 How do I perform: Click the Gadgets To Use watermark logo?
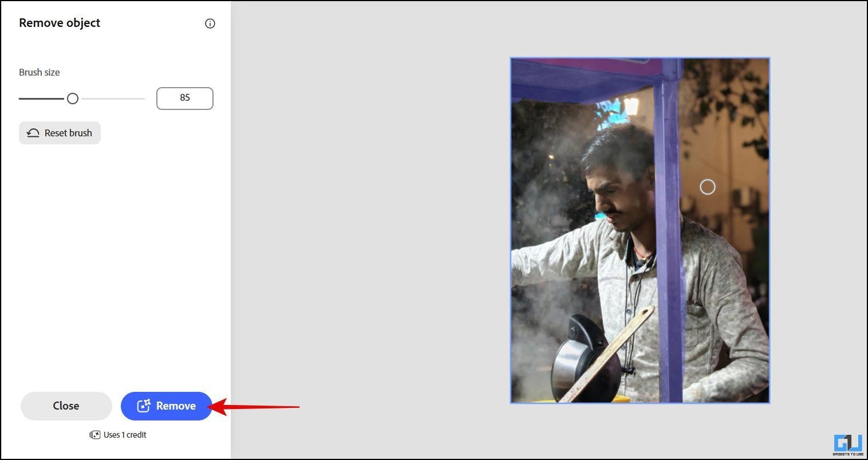848,445
